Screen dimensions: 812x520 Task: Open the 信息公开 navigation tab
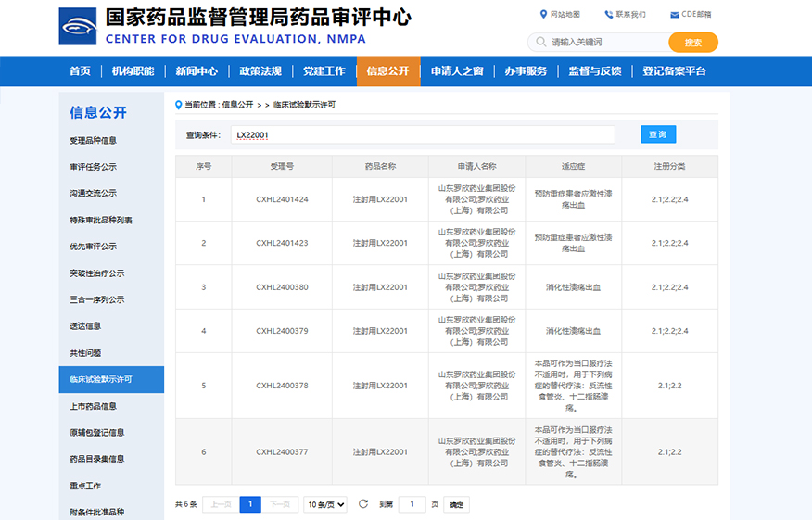click(387, 71)
